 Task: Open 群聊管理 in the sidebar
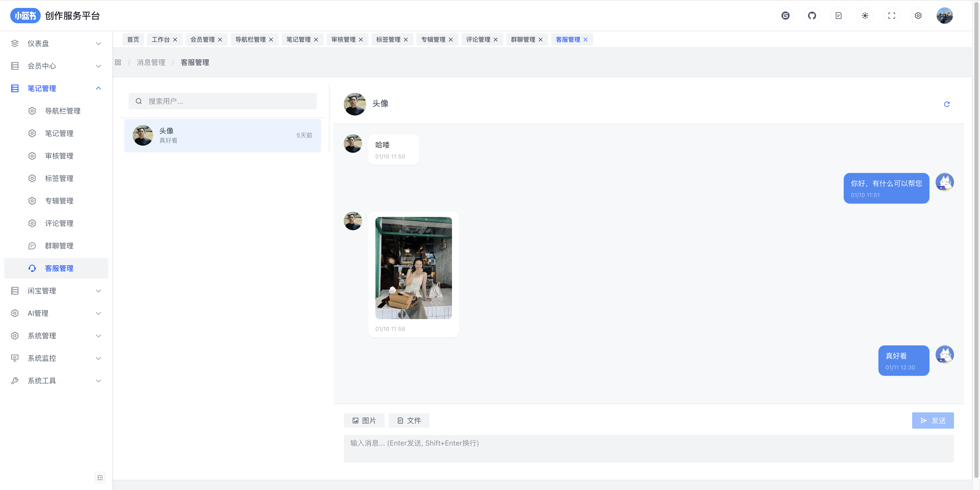coord(59,246)
